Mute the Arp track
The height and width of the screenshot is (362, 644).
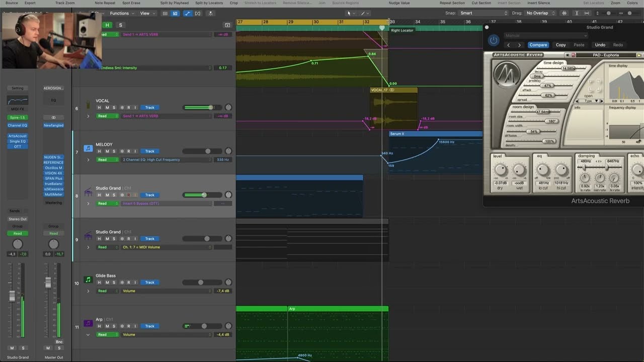tap(107, 326)
